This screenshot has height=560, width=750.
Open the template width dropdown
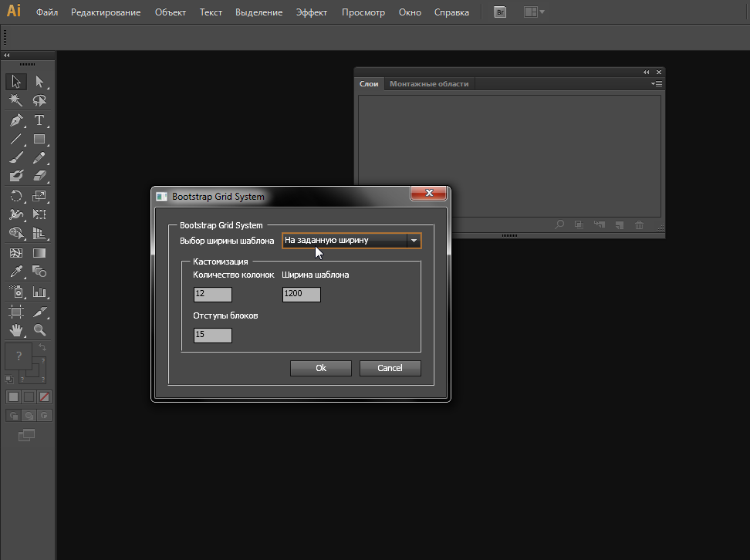point(414,240)
